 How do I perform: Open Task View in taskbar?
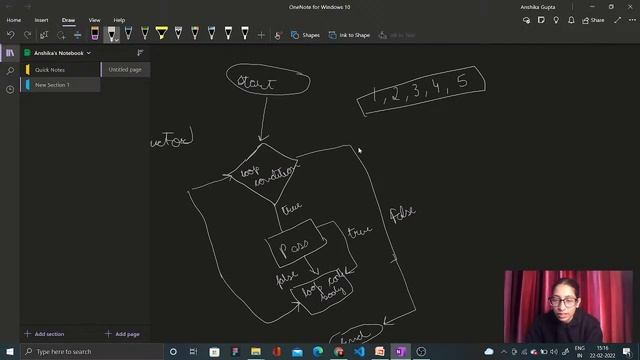[x=193, y=351]
